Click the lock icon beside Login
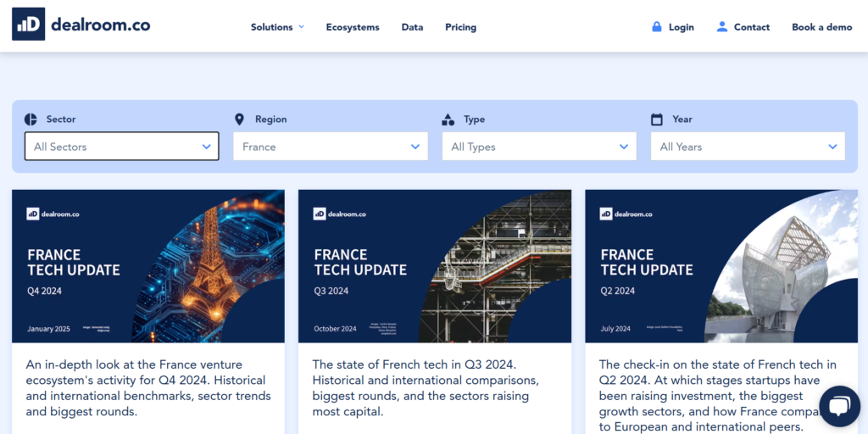 (x=657, y=26)
